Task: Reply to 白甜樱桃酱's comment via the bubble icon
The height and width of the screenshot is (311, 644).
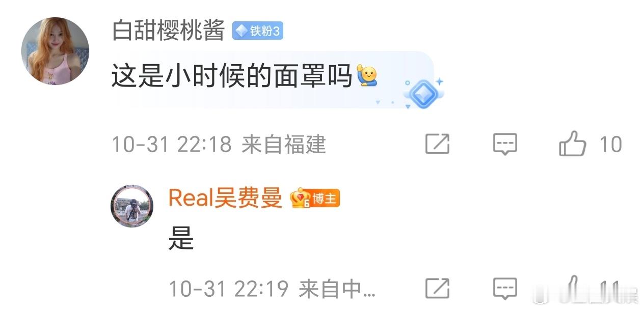Action: pos(505,145)
